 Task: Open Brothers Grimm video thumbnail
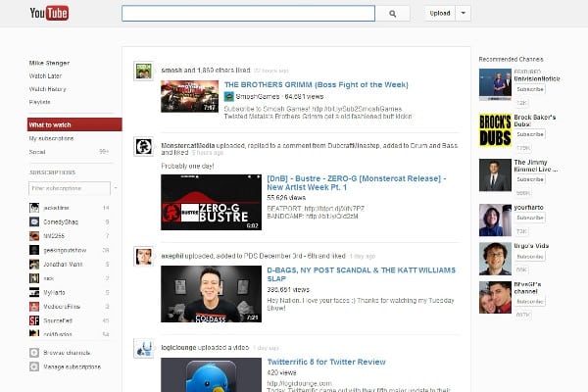coord(190,96)
